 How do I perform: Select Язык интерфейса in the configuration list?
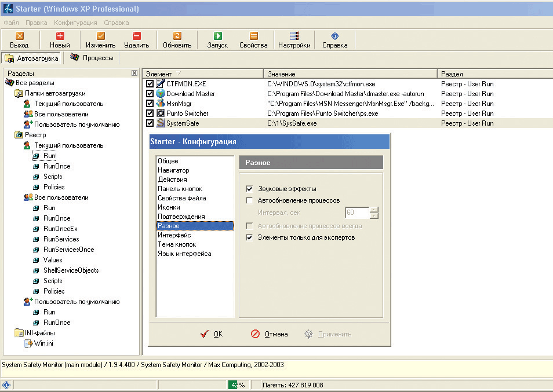[x=195, y=254]
